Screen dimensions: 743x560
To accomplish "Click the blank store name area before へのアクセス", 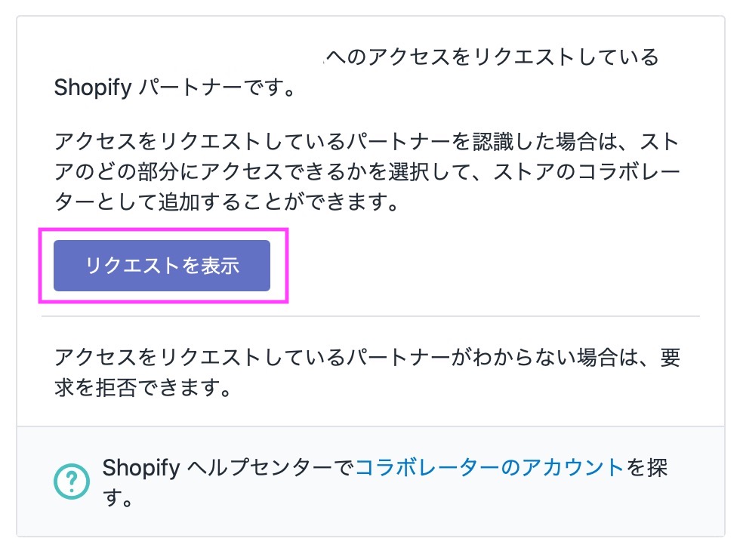I will coord(189,57).
